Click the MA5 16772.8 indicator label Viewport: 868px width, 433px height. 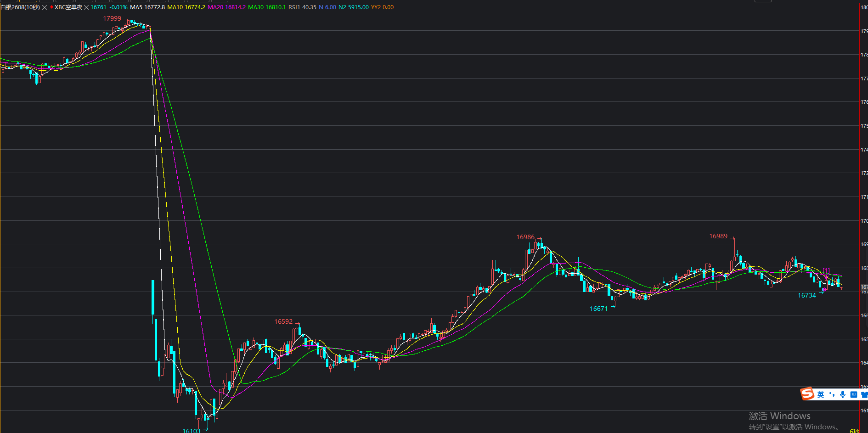147,7
